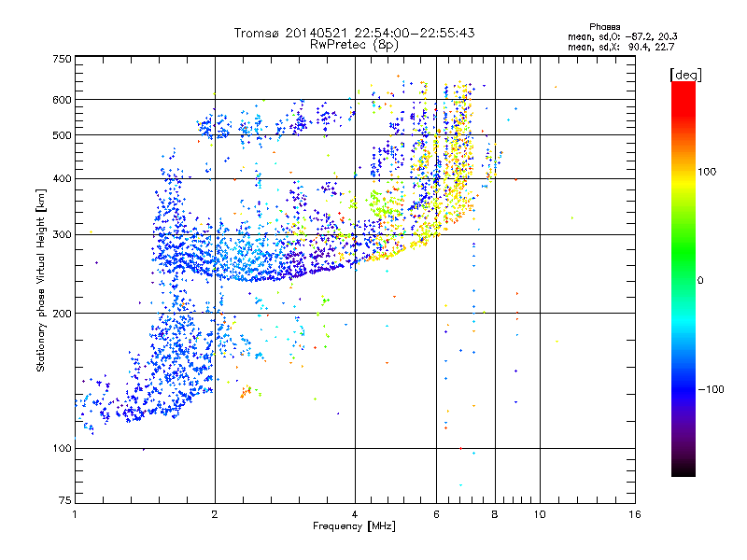Click the y-axis tick label "750"
The height and width of the screenshot is (560, 747).
(62, 59)
